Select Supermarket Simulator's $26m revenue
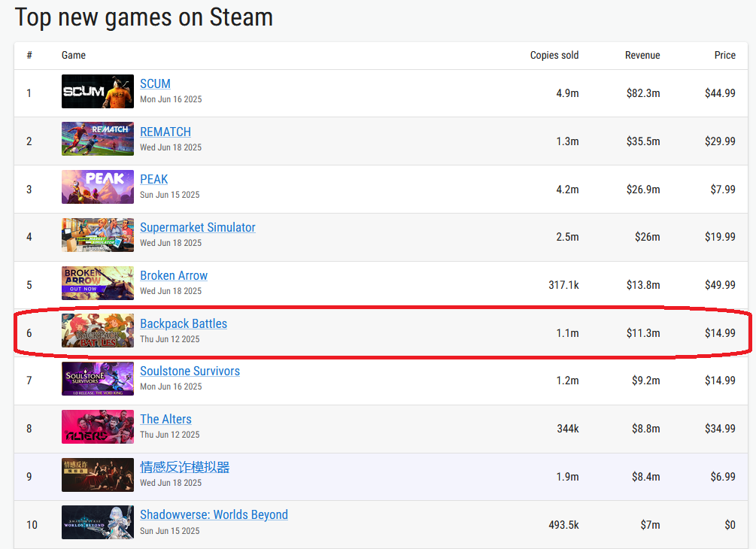 [x=648, y=237]
